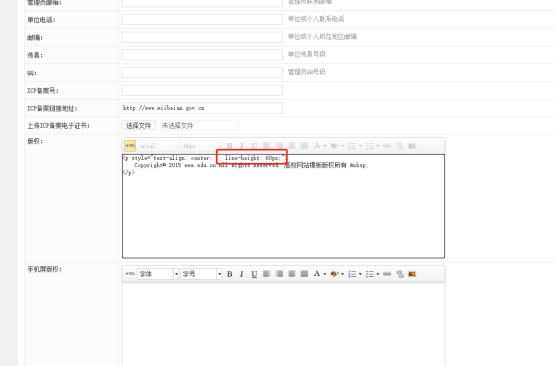The width and height of the screenshot is (554, 366).
Task: Focus the QQ input field
Action: (202, 72)
